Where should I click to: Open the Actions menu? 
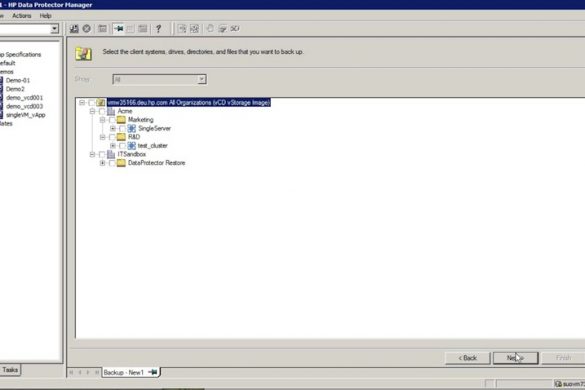point(22,16)
